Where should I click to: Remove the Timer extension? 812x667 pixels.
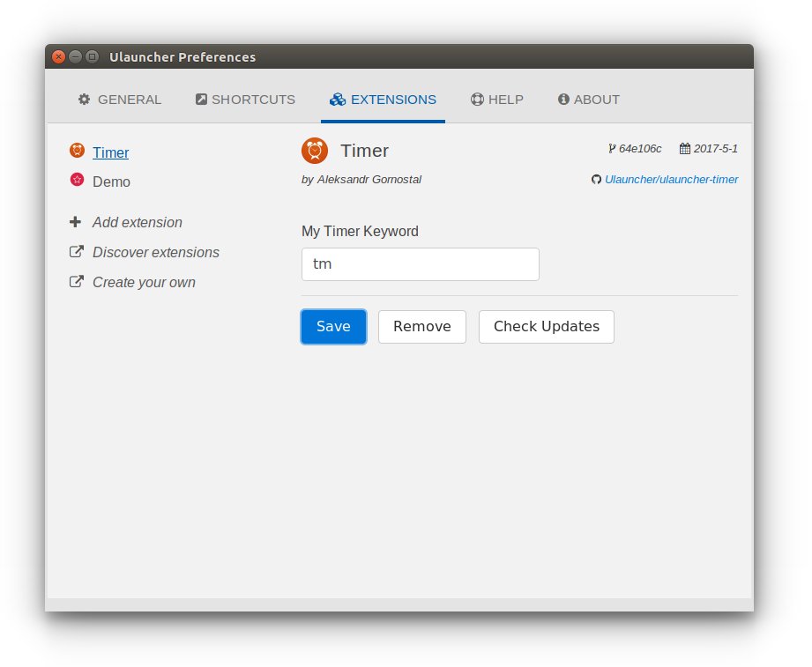tap(422, 327)
